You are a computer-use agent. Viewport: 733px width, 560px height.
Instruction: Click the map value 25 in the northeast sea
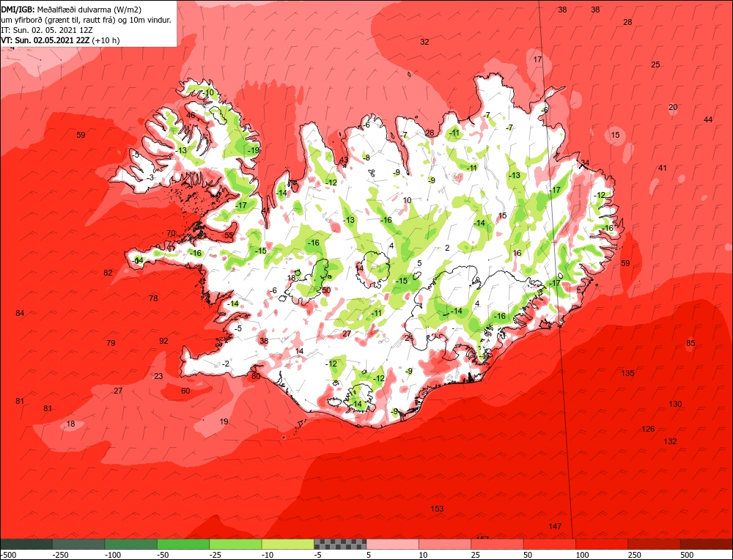[x=655, y=65]
